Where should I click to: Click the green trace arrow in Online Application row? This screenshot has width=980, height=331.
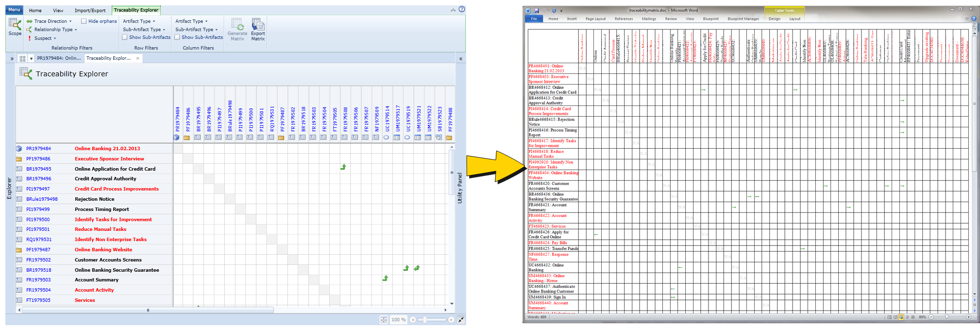(x=343, y=167)
